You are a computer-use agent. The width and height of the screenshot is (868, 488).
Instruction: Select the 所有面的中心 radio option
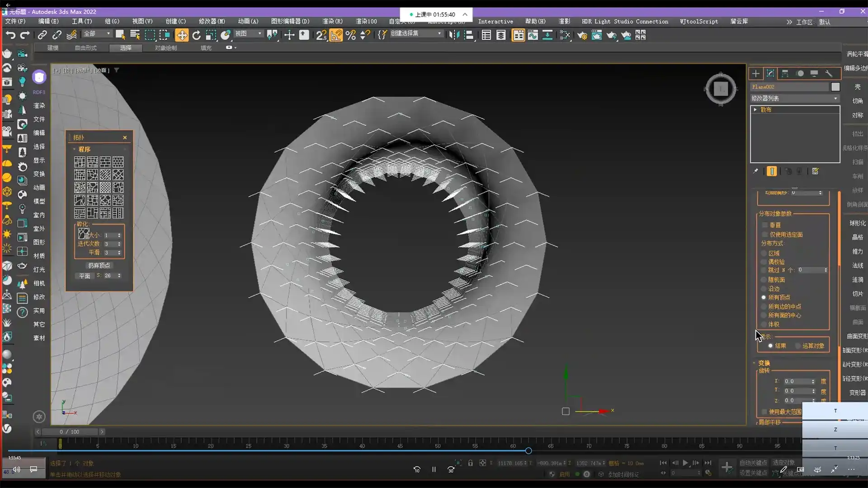(x=764, y=315)
